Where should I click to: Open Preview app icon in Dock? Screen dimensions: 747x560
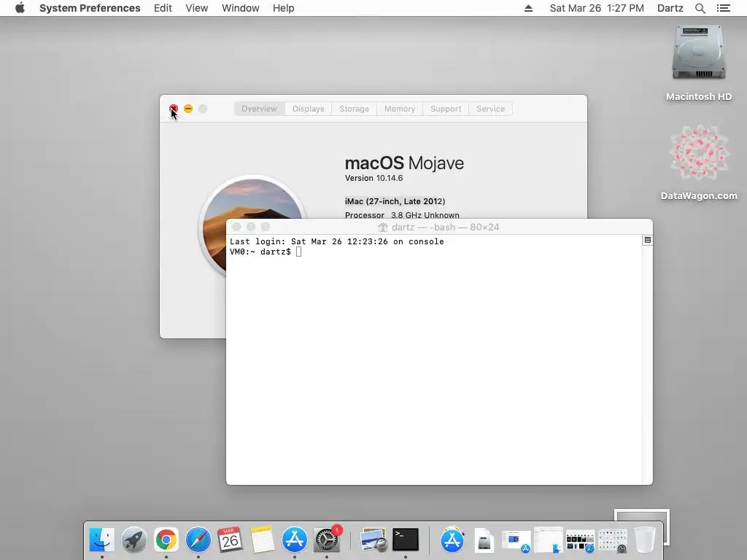(373, 540)
